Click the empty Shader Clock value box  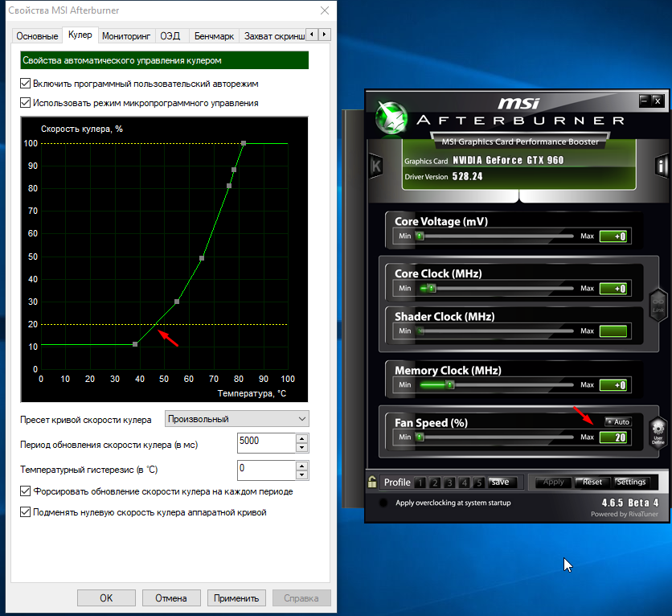tap(613, 331)
